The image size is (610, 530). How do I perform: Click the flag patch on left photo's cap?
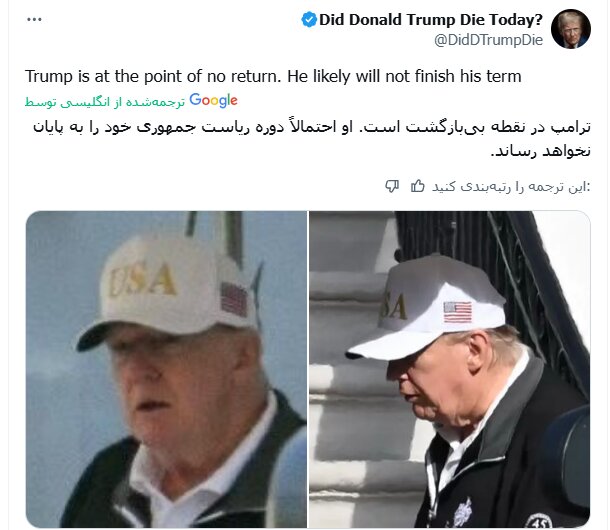(x=234, y=299)
